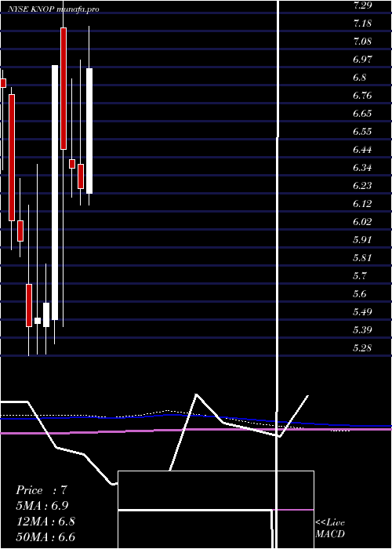This screenshot has height=549, width=392.
Task: Select the 6.23 price axis label
Action: pos(362,186)
